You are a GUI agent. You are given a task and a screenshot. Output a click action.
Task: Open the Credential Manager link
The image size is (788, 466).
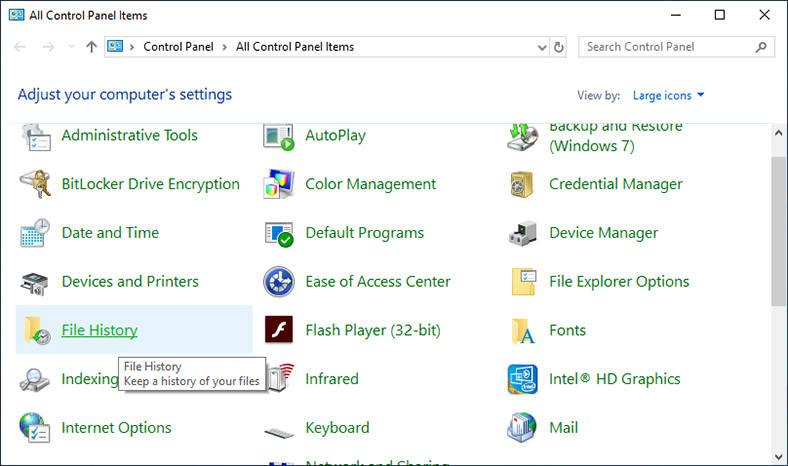click(616, 184)
